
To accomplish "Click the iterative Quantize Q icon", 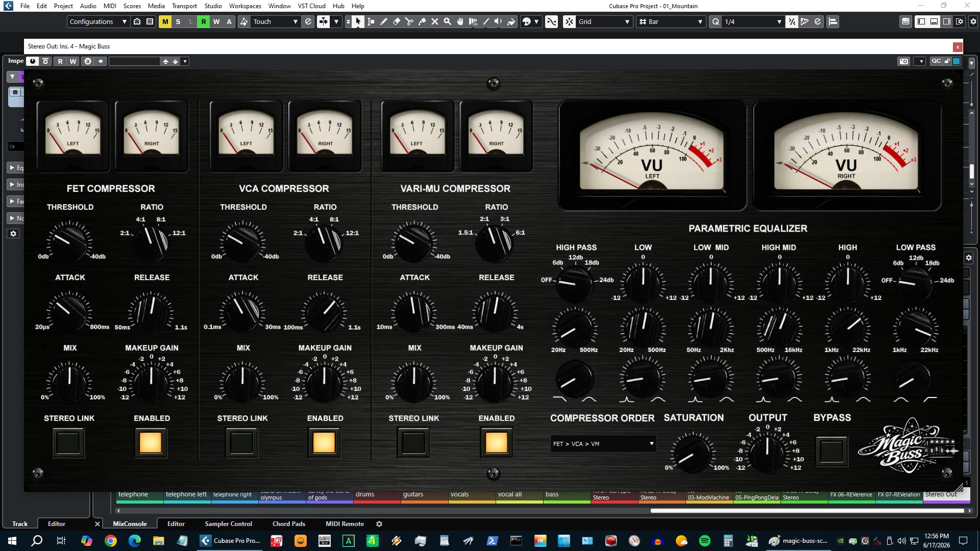I will [x=716, y=21].
